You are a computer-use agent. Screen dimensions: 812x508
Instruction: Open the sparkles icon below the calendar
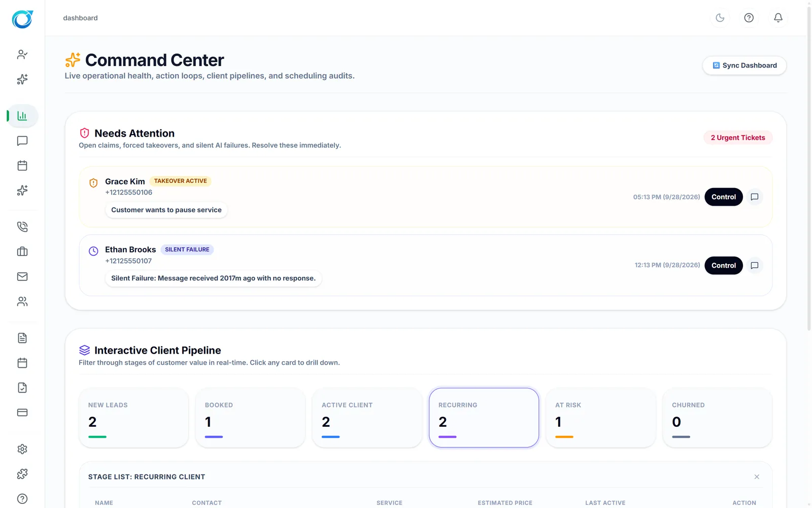tap(22, 190)
